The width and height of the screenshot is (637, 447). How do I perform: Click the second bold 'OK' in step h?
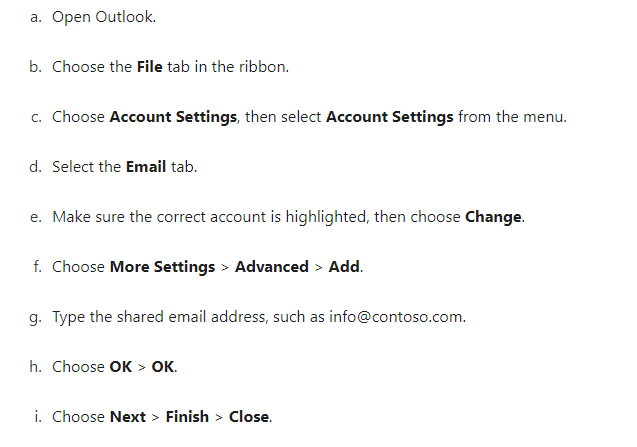tap(163, 367)
